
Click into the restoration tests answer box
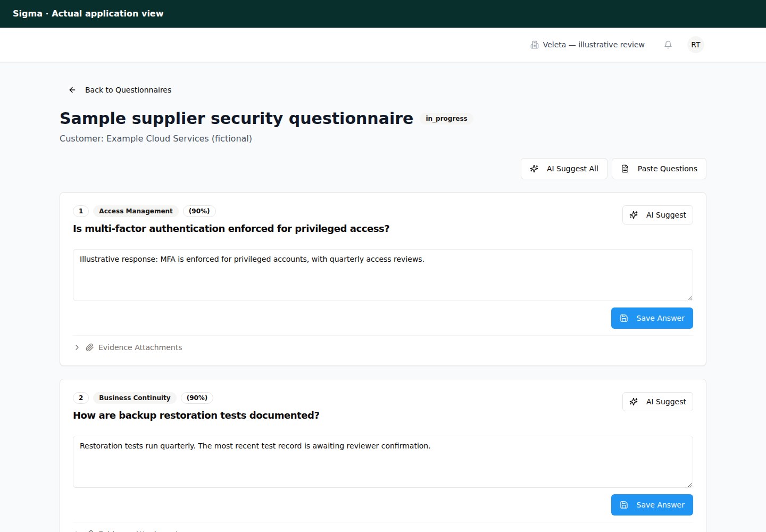point(383,462)
